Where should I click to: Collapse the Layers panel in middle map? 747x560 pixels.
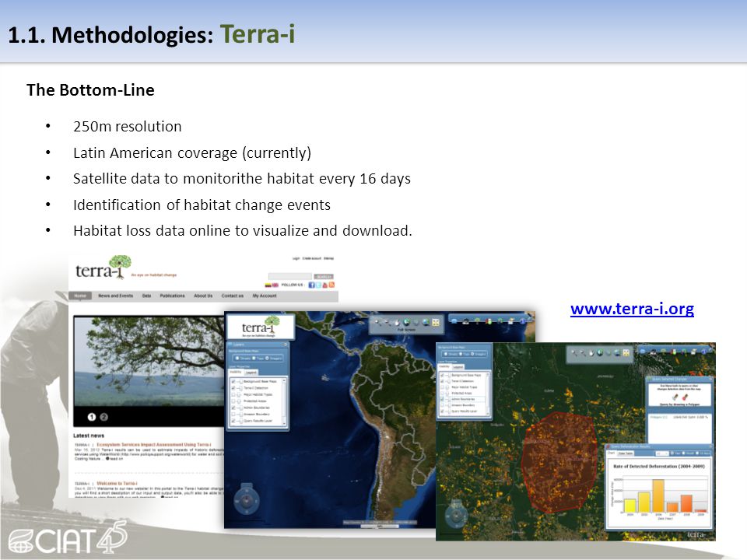[286, 345]
